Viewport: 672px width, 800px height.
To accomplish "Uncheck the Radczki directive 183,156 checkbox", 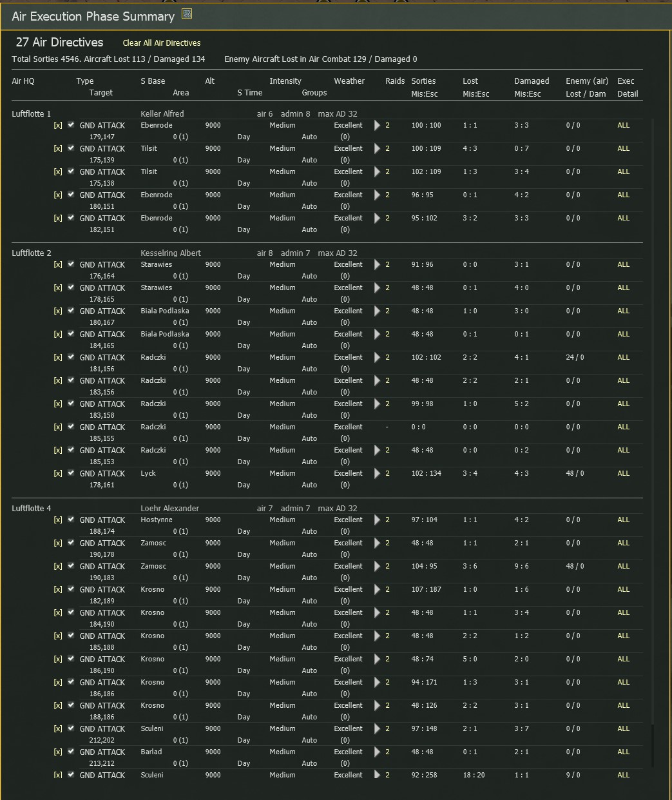I will point(71,380).
